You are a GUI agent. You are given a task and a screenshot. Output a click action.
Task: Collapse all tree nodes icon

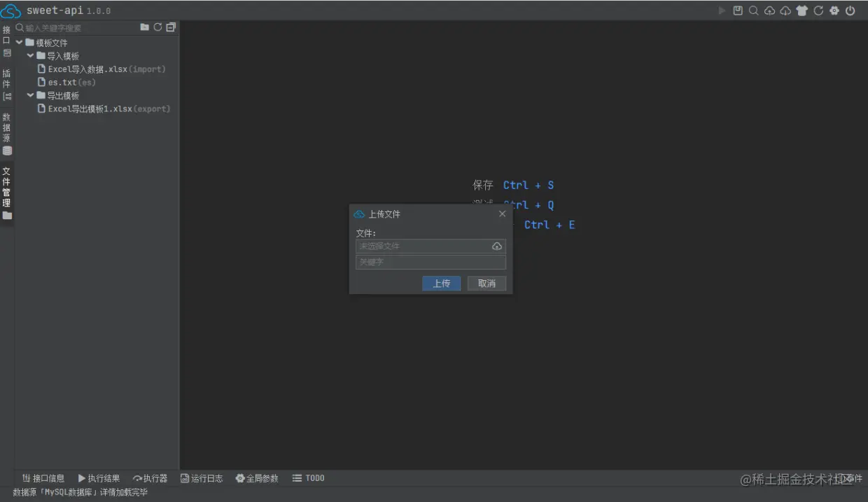[171, 27]
